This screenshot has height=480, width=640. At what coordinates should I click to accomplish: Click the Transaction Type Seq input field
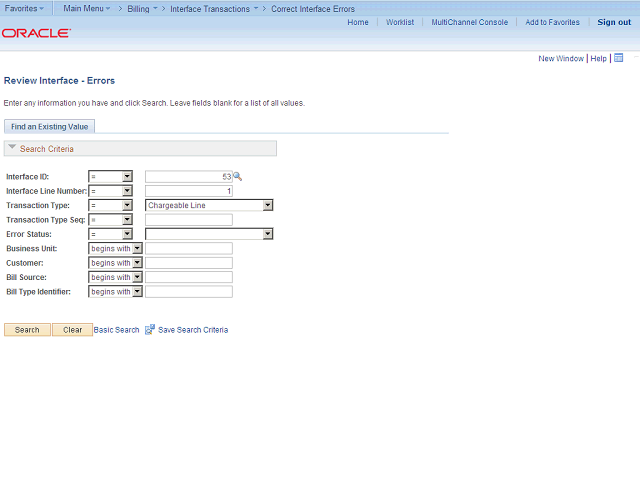point(189,220)
